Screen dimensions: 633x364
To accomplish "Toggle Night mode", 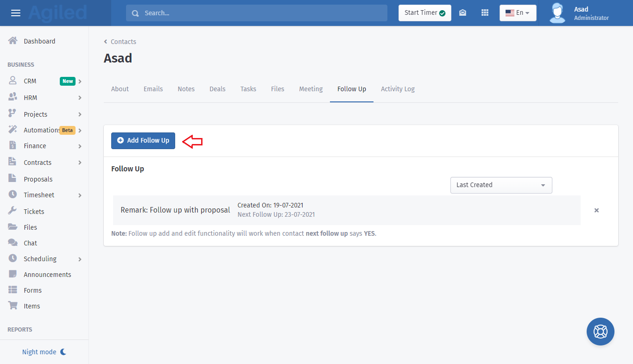I will (44, 352).
